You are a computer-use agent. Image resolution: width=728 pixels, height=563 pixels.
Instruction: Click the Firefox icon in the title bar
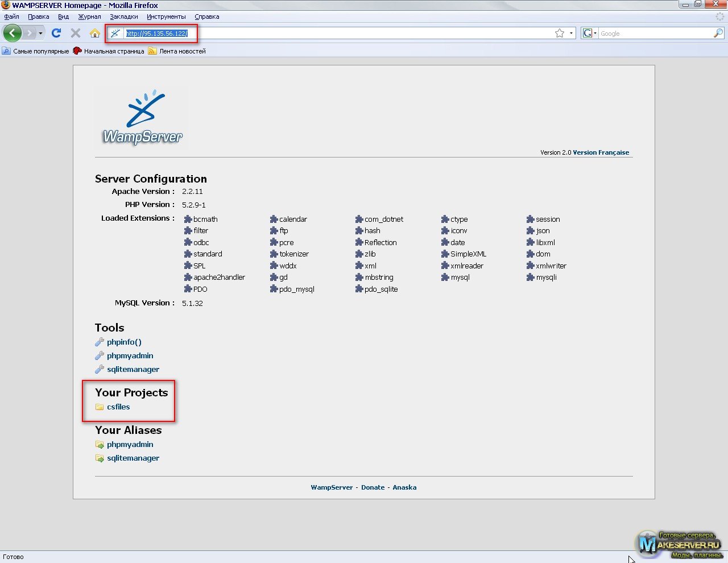coord(6,5)
